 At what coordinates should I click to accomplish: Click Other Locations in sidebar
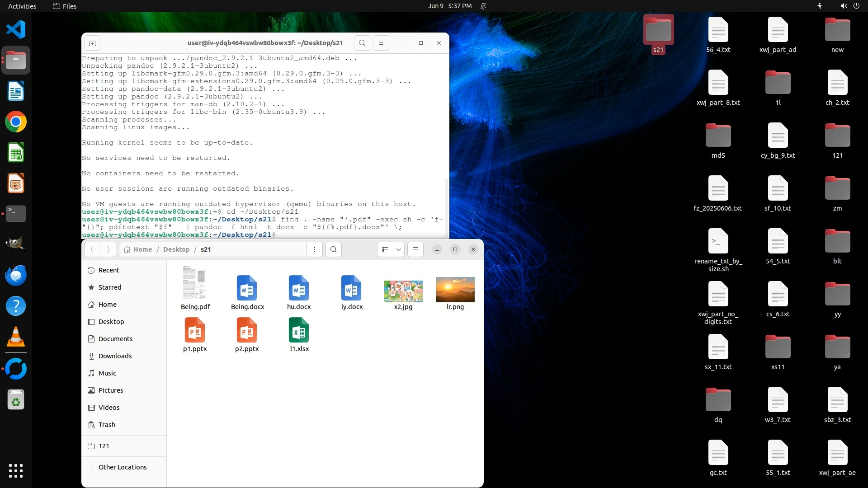pos(122,467)
